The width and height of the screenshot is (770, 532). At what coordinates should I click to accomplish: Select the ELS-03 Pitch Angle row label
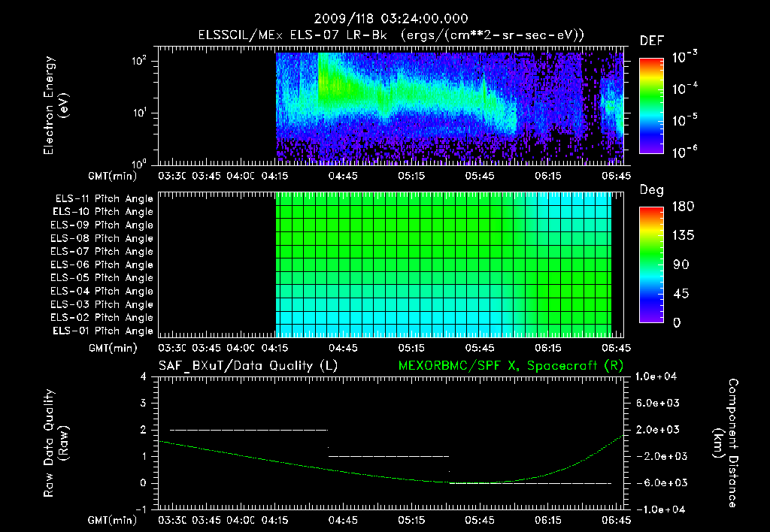pos(102,305)
